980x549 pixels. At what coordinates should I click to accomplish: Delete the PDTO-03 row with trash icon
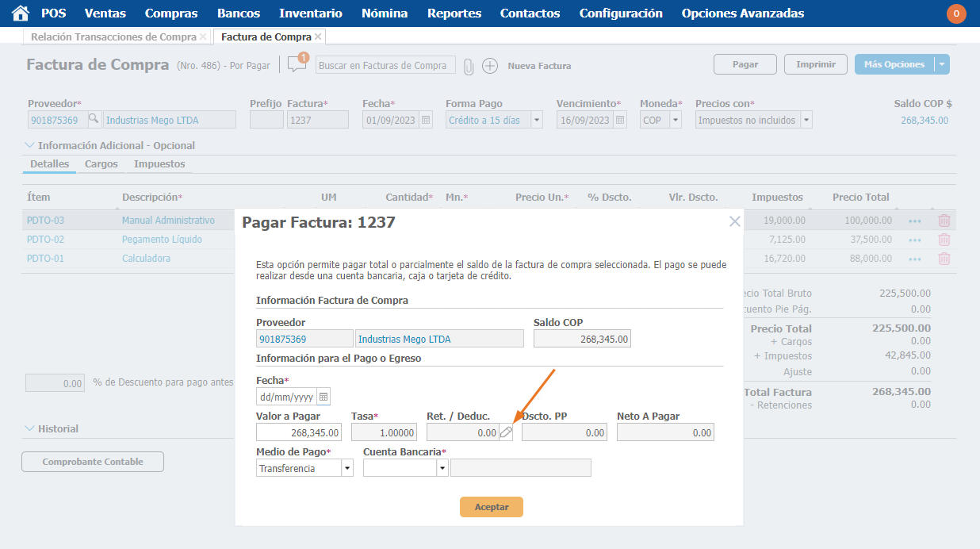(944, 221)
